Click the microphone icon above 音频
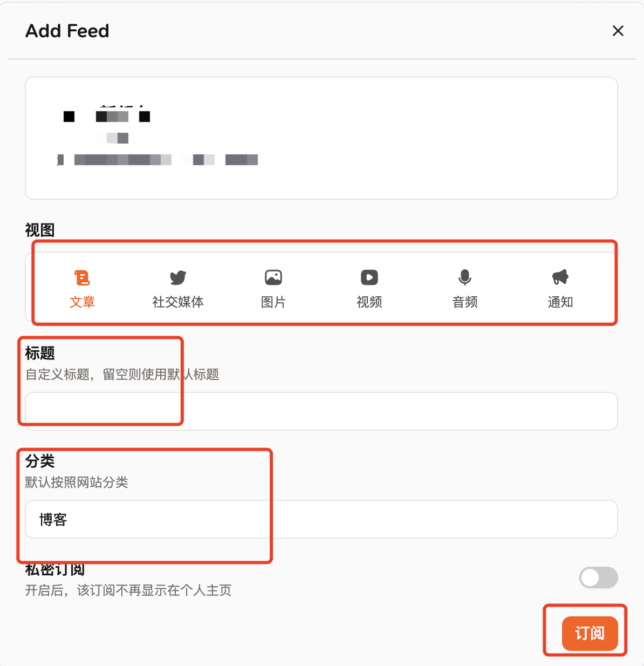The image size is (644, 666). click(x=464, y=276)
